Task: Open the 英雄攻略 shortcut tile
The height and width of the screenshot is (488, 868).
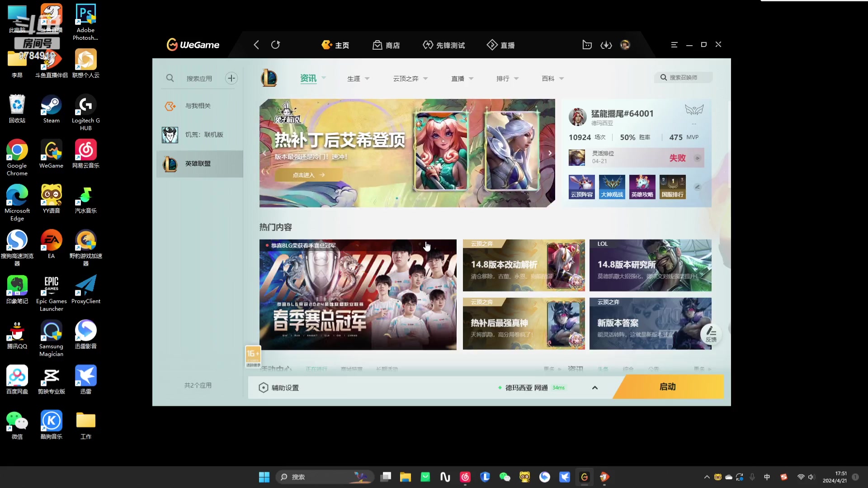Action: [642, 187]
